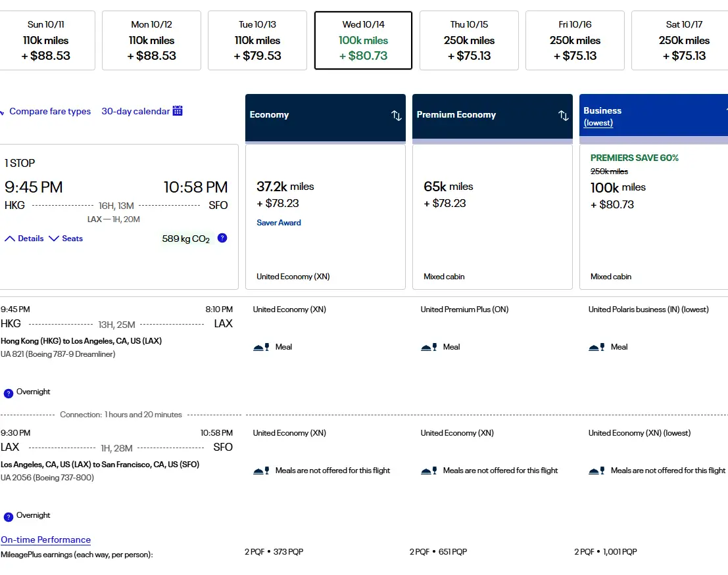Open the 30-day calendar link
The width and height of the screenshot is (728, 575).
click(x=135, y=111)
